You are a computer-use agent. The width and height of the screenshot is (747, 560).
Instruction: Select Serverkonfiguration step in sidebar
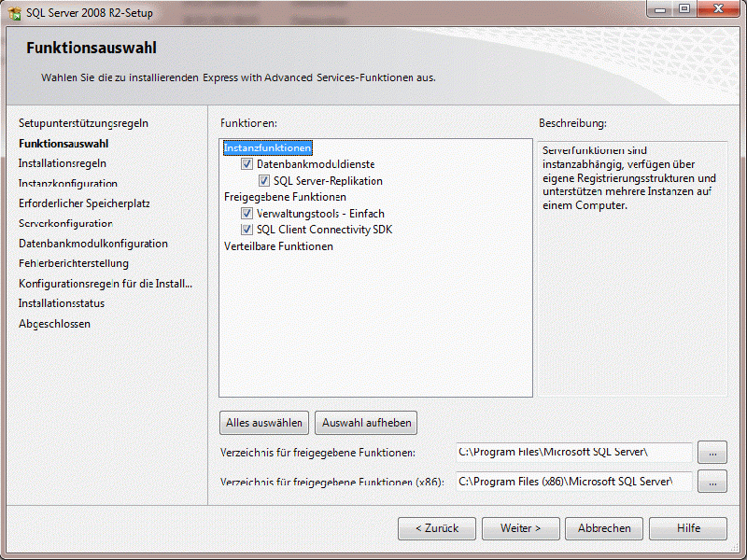pos(65,223)
